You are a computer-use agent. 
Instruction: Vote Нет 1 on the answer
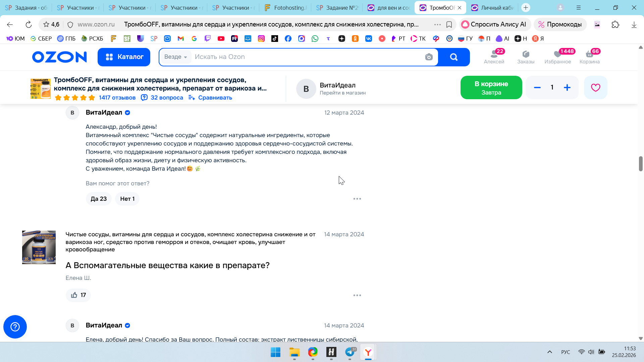pos(127,199)
